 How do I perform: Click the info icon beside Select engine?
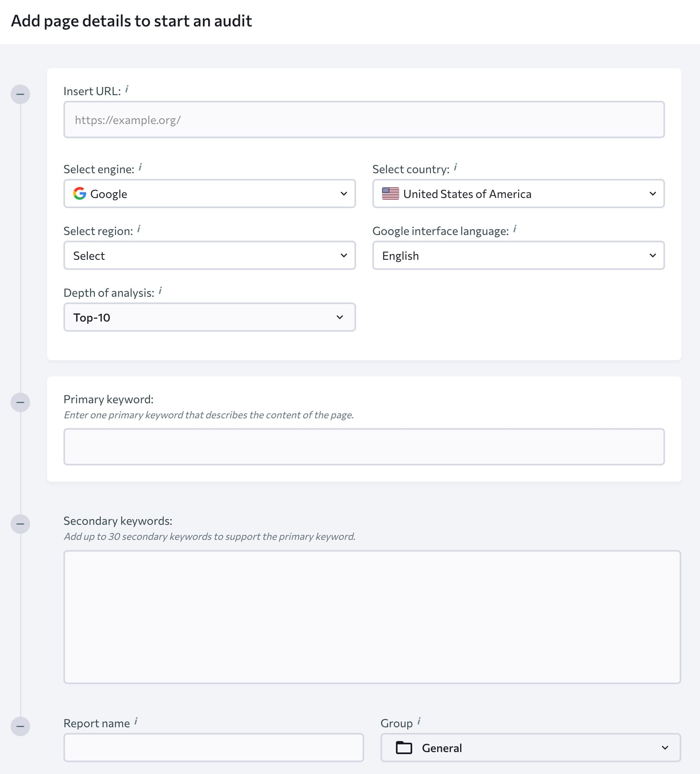click(x=140, y=167)
